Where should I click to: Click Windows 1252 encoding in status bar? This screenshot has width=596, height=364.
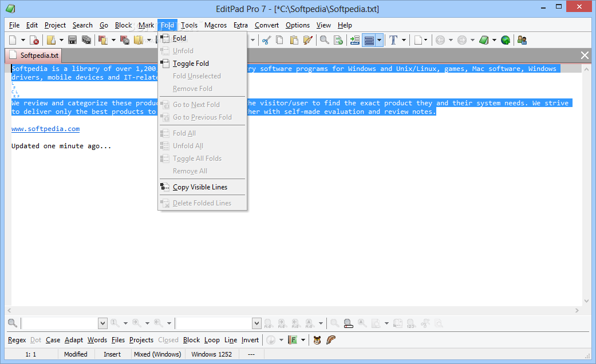pos(212,354)
